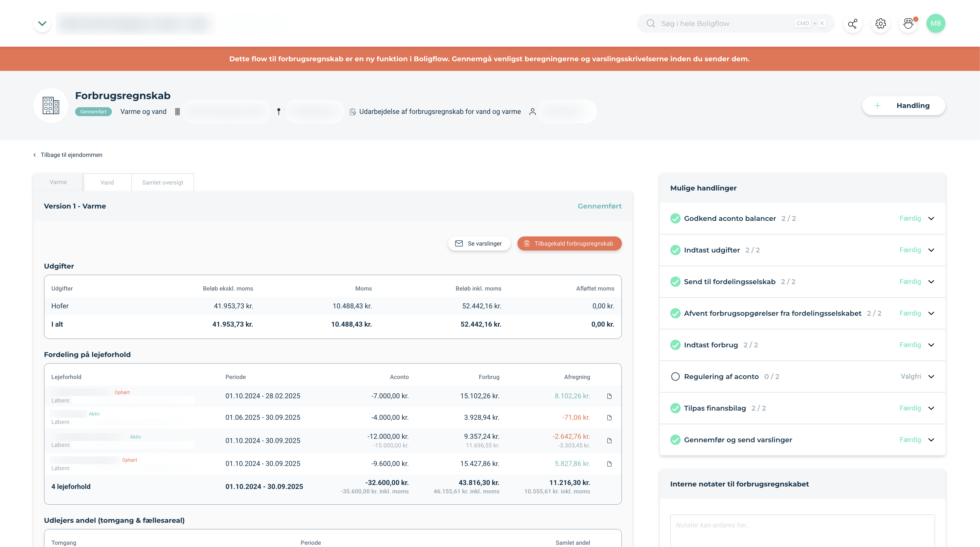Open document icon for 8.102,26 kr. row

pyautogui.click(x=609, y=396)
